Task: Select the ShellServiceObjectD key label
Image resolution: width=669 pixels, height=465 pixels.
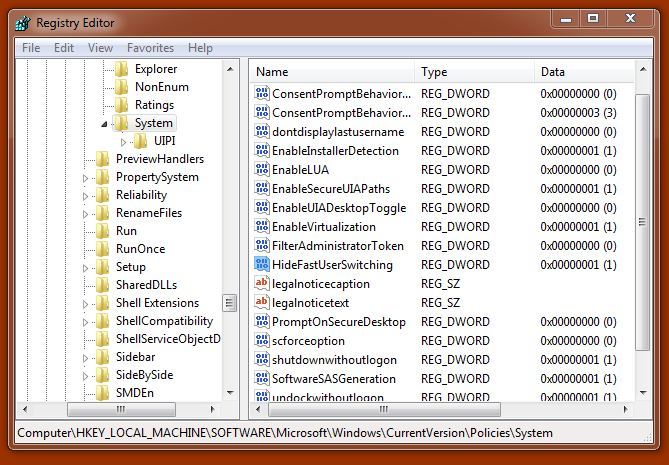Action: (x=168, y=339)
